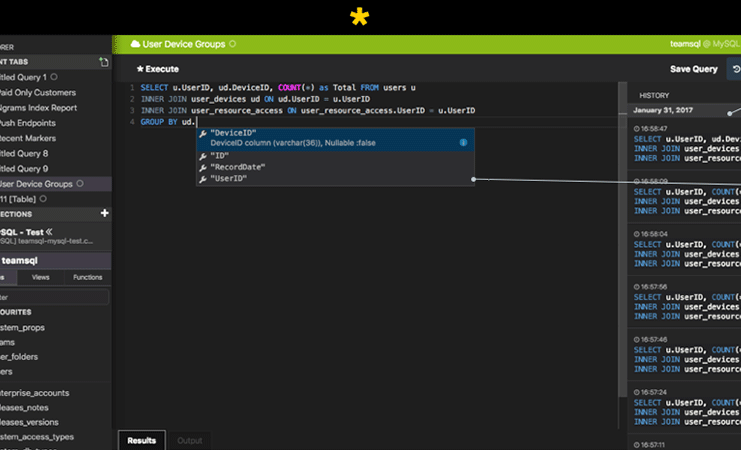Switch to Output tab
The width and height of the screenshot is (741, 450).
tap(190, 441)
